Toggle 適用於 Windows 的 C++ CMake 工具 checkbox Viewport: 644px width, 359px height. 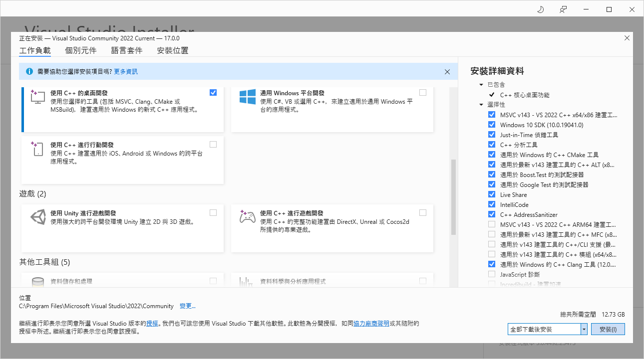coord(492,155)
